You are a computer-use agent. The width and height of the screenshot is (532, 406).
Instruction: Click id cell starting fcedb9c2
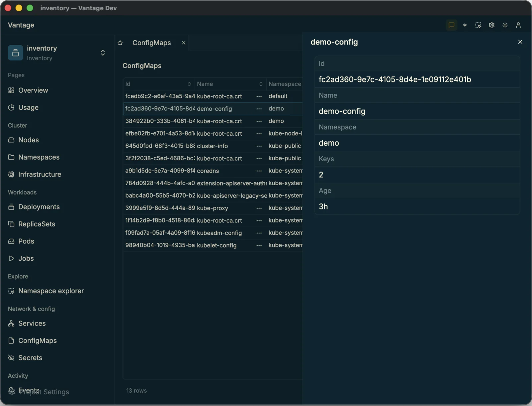tap(160, 96)
